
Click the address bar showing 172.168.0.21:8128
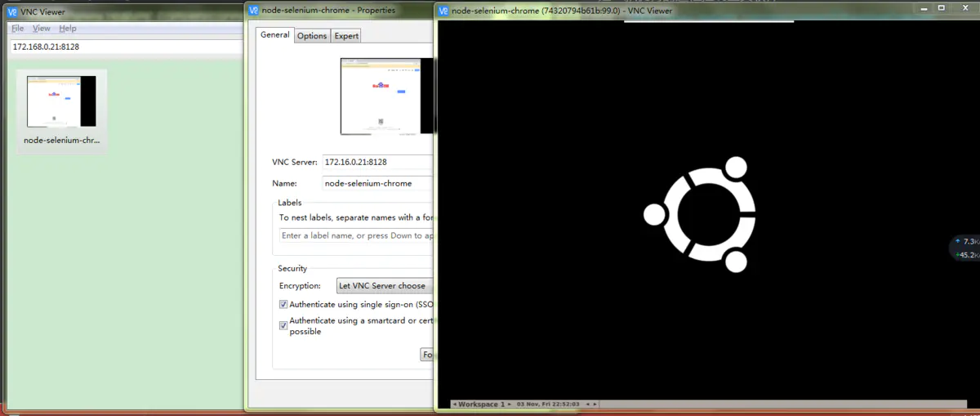(x=125, y=47)
